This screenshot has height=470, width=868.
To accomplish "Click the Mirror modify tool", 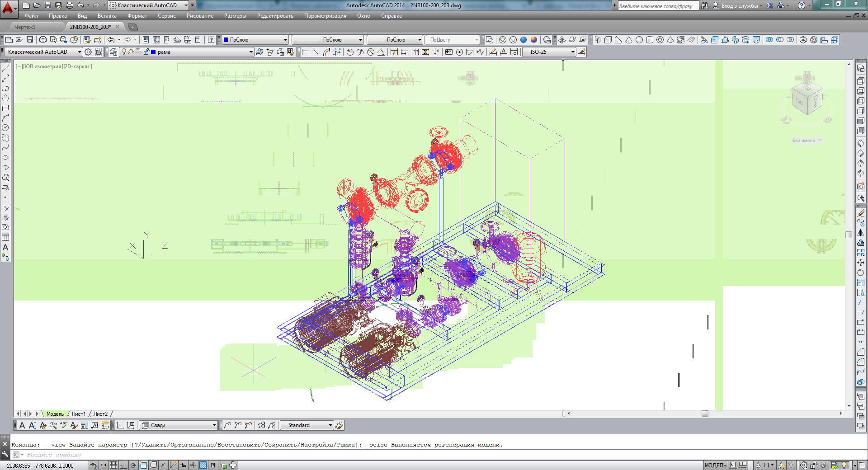I will click(861, 233).
